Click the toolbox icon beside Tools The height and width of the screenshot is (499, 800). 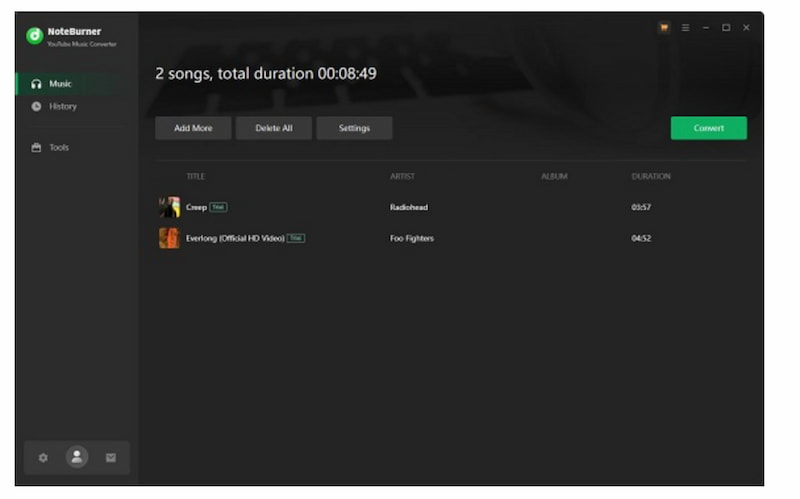point(36,147)
